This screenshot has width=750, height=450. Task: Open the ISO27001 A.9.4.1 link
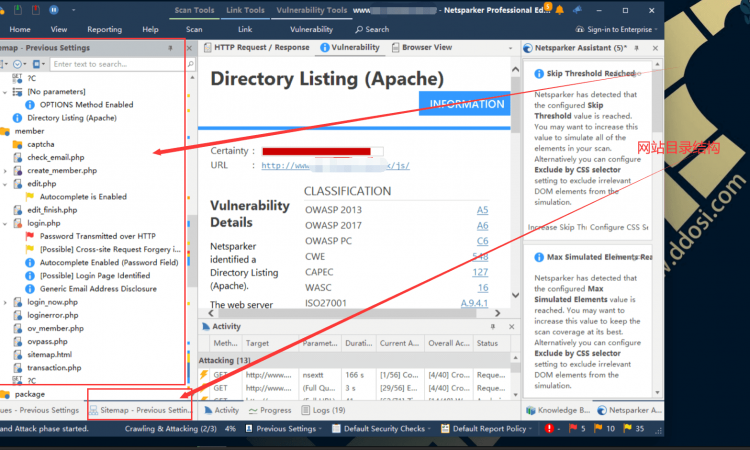click(x=474, y=303)
